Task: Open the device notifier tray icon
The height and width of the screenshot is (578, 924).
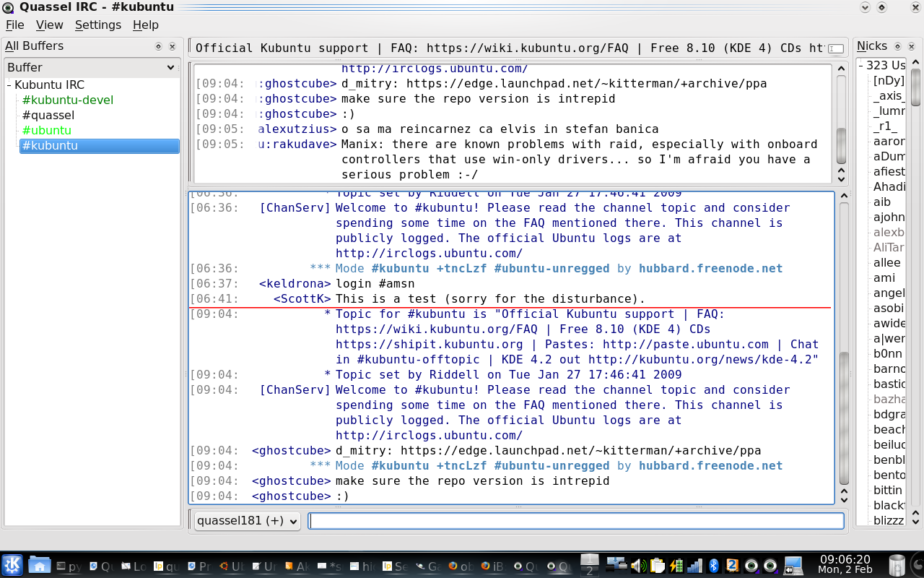Action: 616,565
